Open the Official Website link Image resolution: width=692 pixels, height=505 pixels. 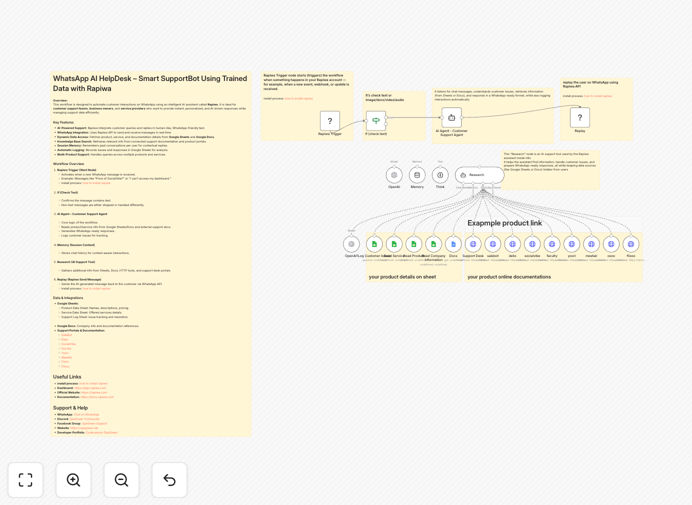94,392
